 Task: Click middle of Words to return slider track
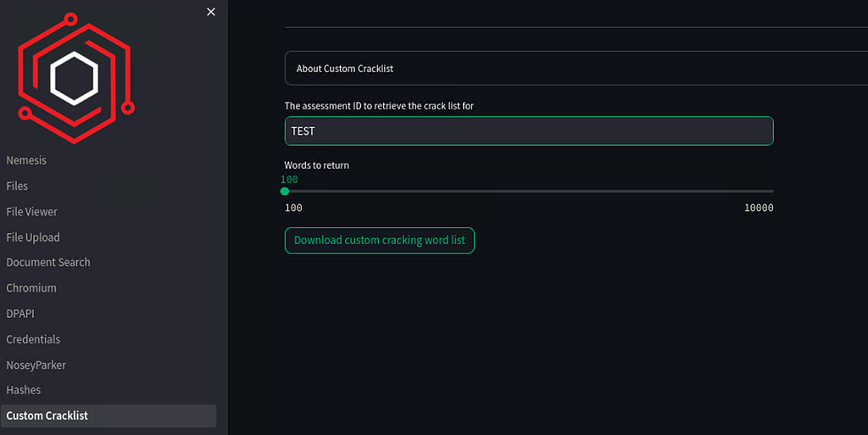coord(529,192)
